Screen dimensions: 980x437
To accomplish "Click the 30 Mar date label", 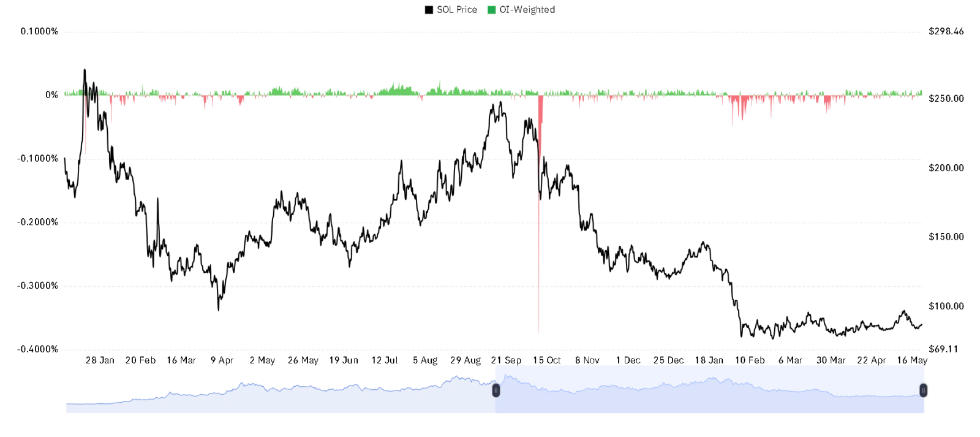I will pyautogui.click(x=831, y=360).
